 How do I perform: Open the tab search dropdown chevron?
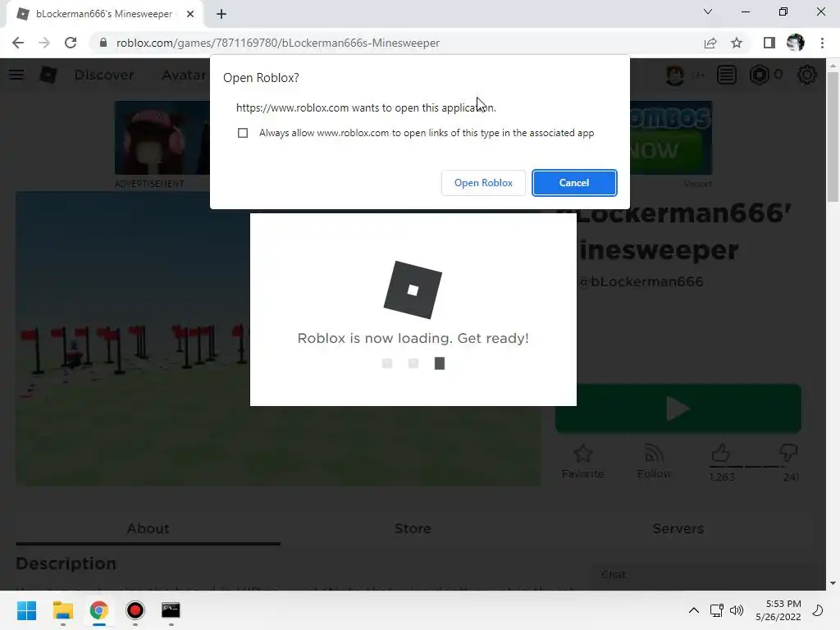coord(708,11)
